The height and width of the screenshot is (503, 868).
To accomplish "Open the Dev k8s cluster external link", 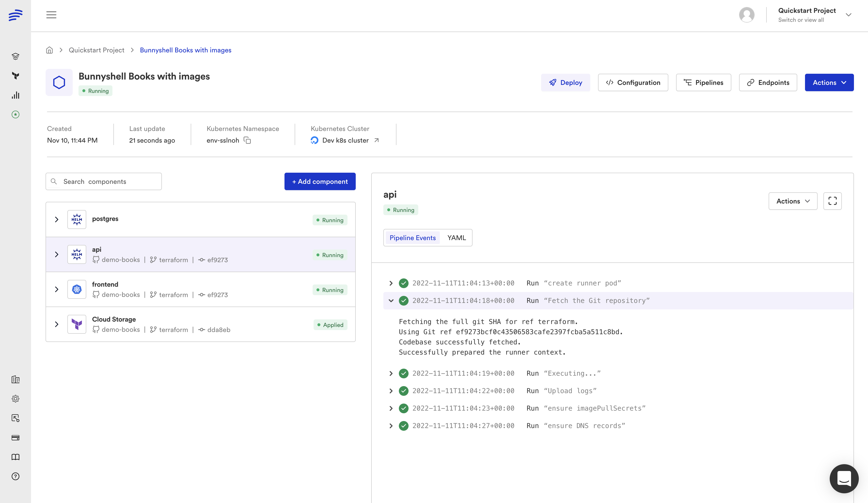I will point(377,140).
